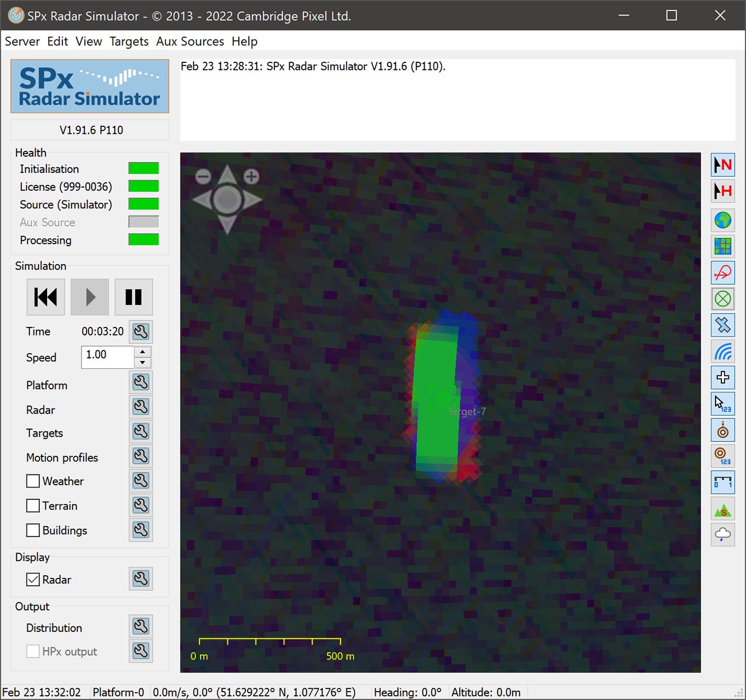
Task: Toggle the map tiles display icon
Action: tap(723, 246)
